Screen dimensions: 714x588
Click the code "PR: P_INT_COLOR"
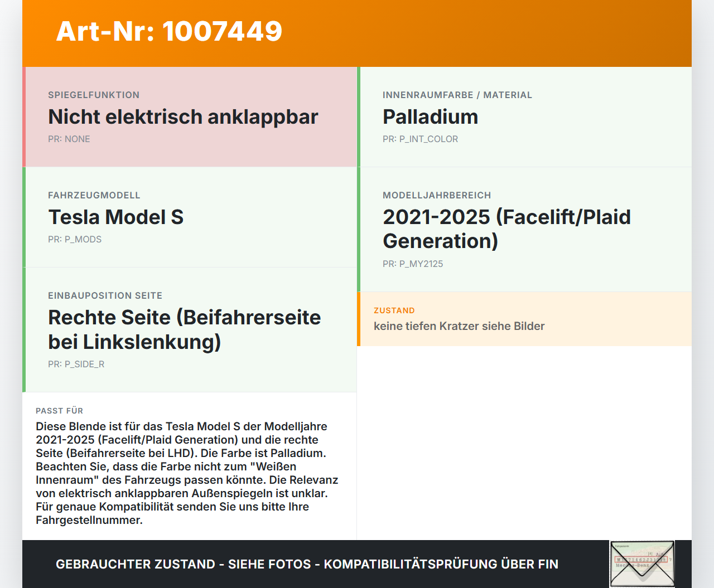420,139
